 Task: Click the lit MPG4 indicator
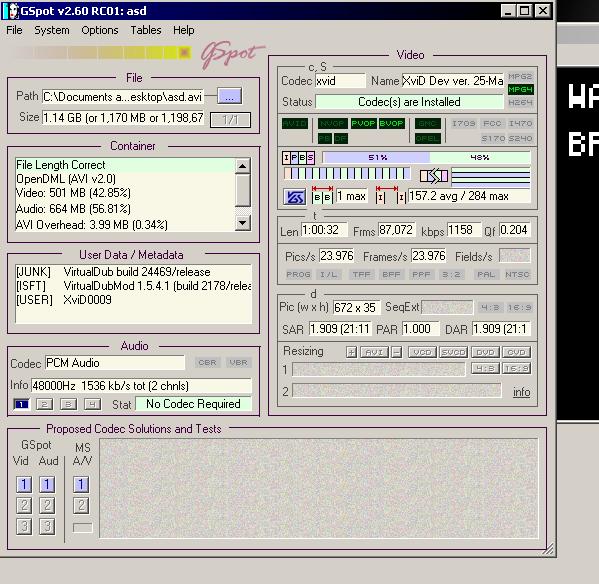pyautogui.click(x=520, y=89)
